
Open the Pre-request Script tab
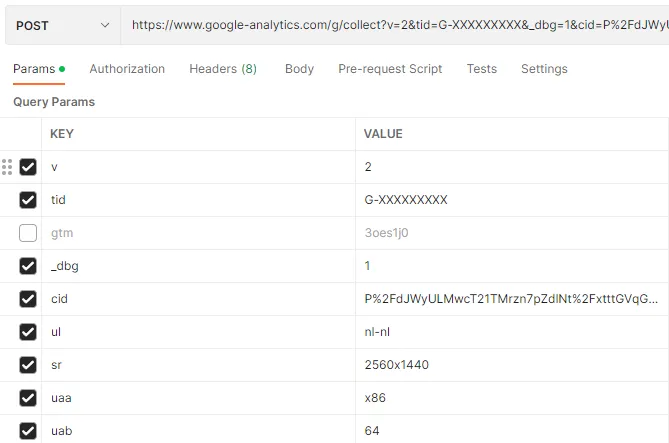tap(390, 69)
